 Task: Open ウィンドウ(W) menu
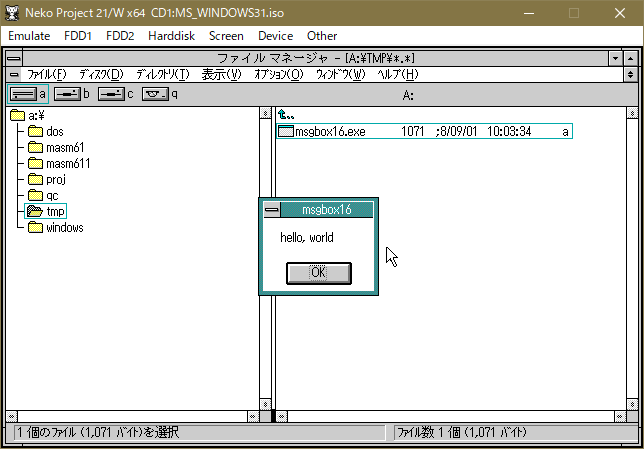[340, 74]
